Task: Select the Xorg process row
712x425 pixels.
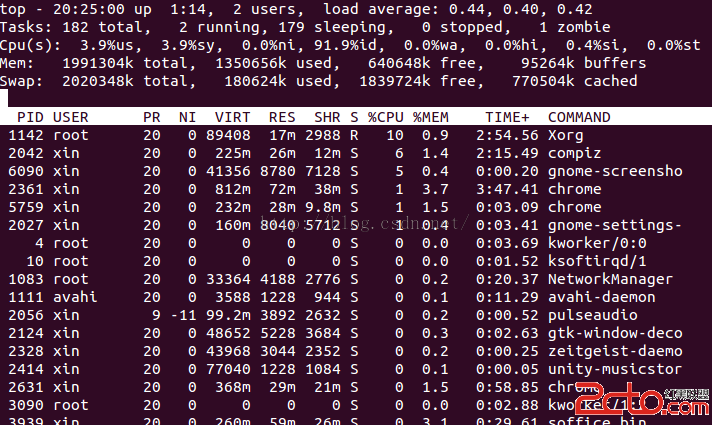Action: point(356,135)
